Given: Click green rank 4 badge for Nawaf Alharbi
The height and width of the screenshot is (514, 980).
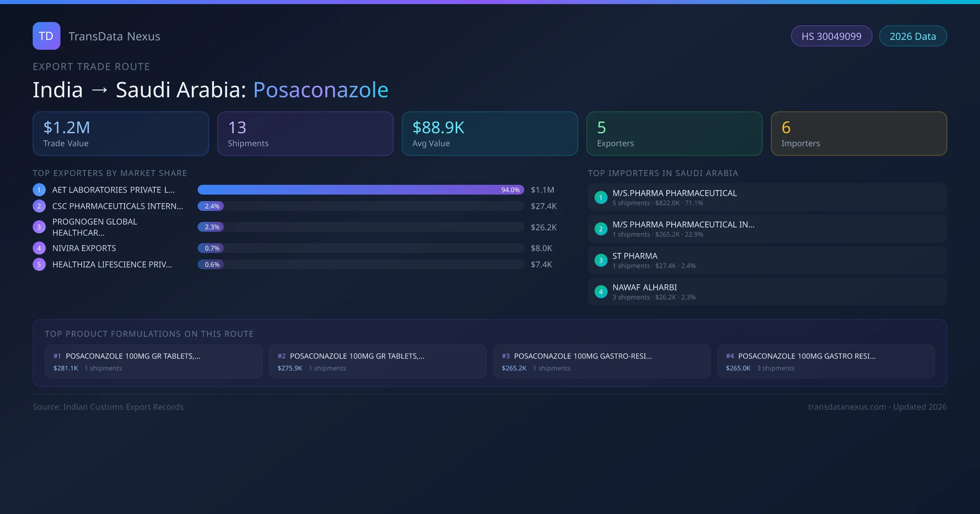Looking at the screenshot, I should pos(601,292).
